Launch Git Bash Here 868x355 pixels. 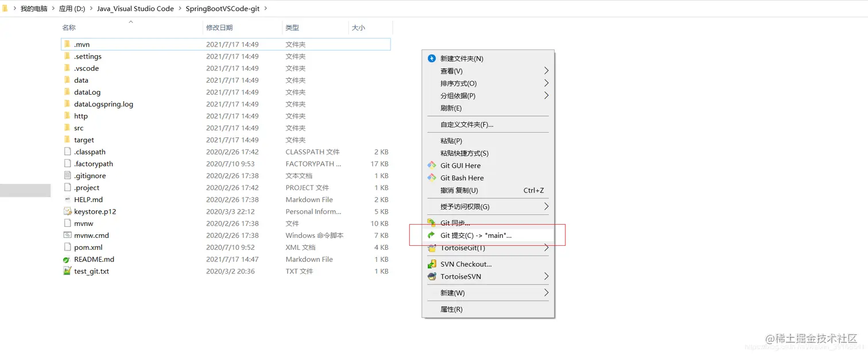click(462, 177)
